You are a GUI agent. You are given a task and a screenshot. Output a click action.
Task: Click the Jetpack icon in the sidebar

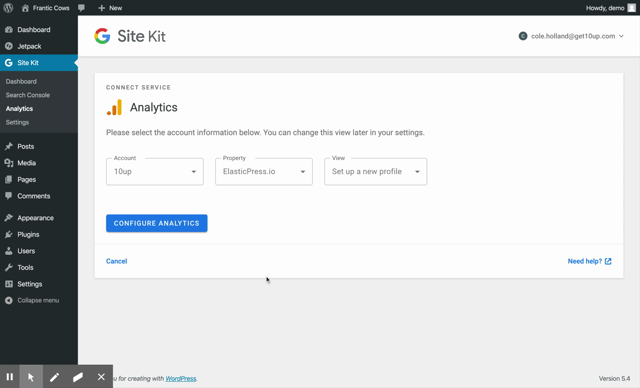pyautogui.click(x=9, y=47)
